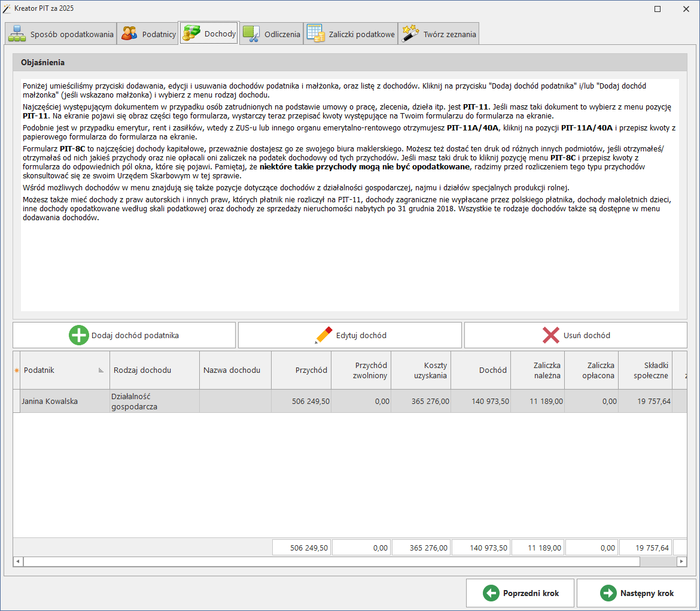The width and height of the screenshot is (700, 611).
Task: Click the Zaliczka należna column header
Action: click(538, 370)
